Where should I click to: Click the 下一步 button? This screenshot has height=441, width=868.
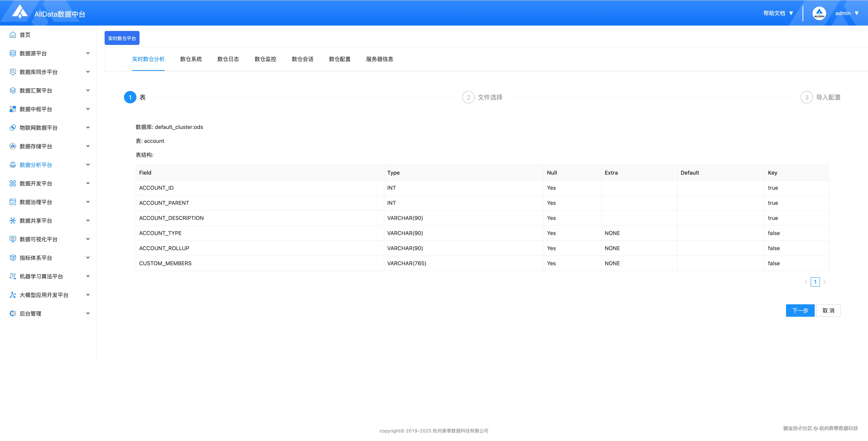pyautogui.click(x=800, y=310)
